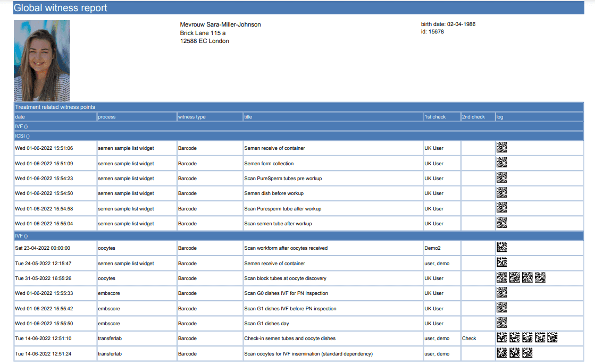Viewport: 595px width, 364px height.
Task: Click the patient photo thumbnail
Action: tap(42, 61)
